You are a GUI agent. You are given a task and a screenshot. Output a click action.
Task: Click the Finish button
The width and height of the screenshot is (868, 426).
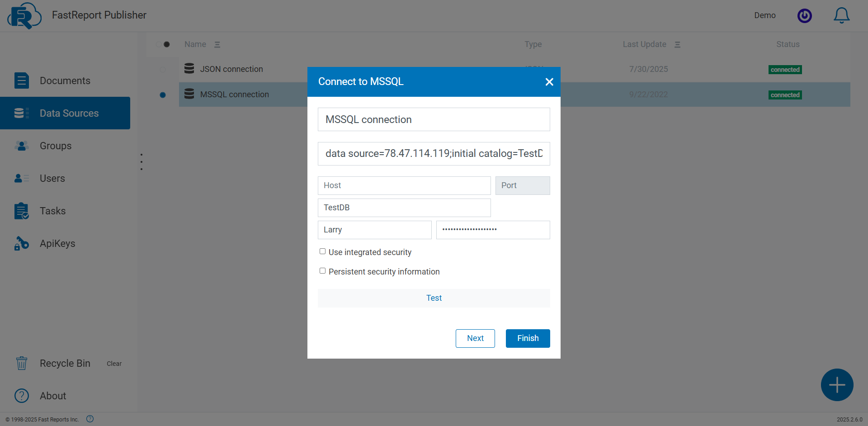(x=528, y=338)
